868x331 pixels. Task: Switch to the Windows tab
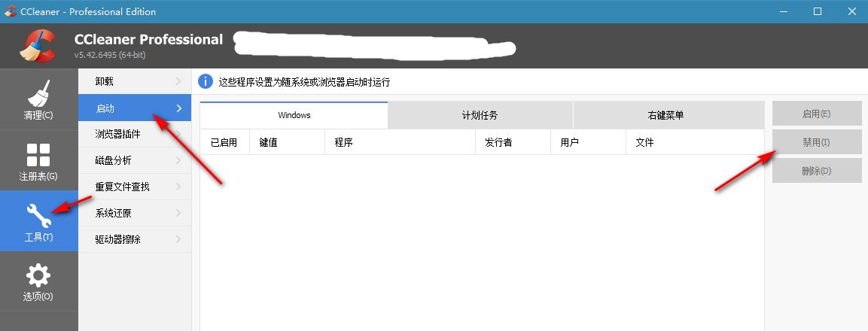[294, 115]
